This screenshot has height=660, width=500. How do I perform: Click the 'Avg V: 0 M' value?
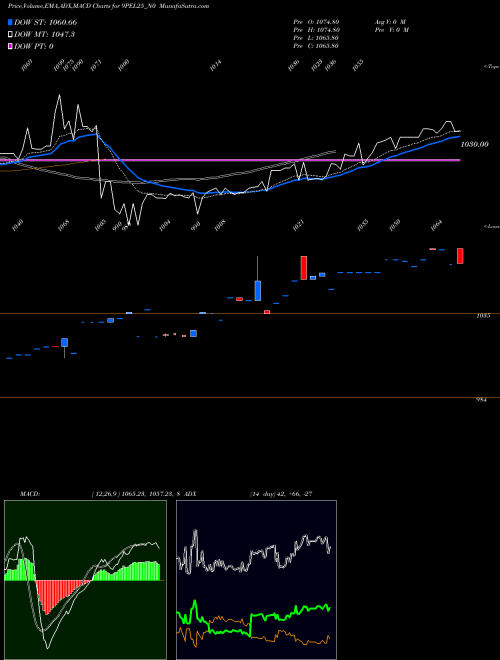pos(391,21)
